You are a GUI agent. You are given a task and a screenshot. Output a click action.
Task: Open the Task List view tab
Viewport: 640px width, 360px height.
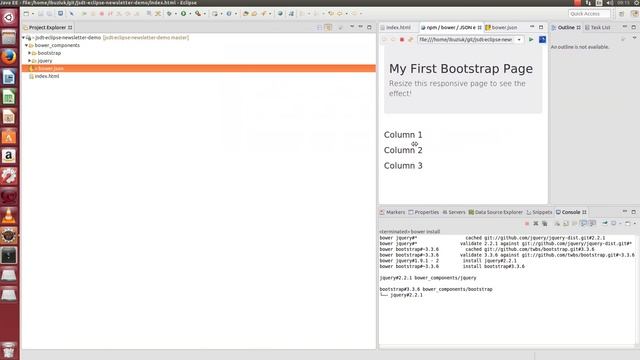pyautogui.click(x=598, y=27)
